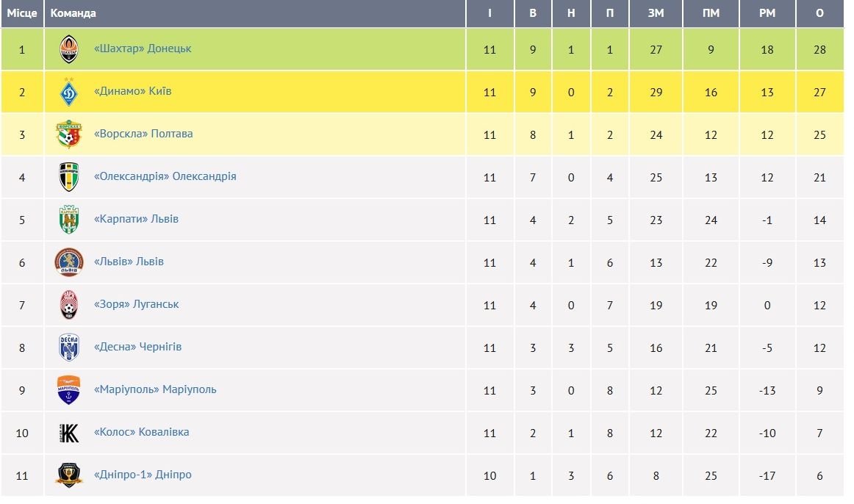This screenshot has height=504, width=854.
Task: Click the «Місце» column header
Action: (x=22, y=13)
